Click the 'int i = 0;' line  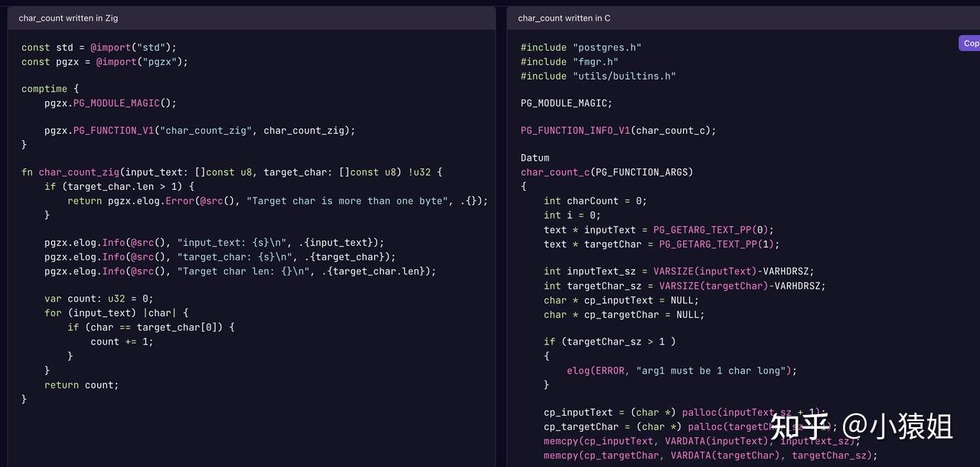573,215
